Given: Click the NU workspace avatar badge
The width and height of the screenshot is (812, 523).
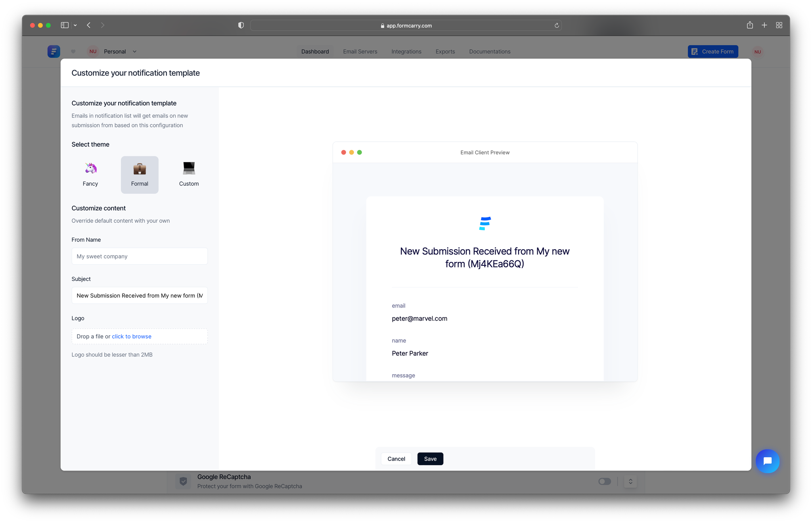Looking at the screenshot, I should 92,51.
